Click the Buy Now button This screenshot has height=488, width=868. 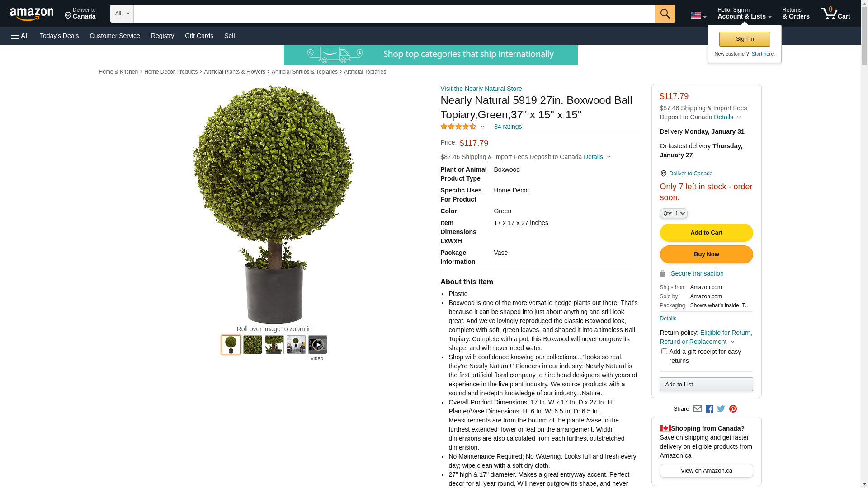tap(707, 254)
